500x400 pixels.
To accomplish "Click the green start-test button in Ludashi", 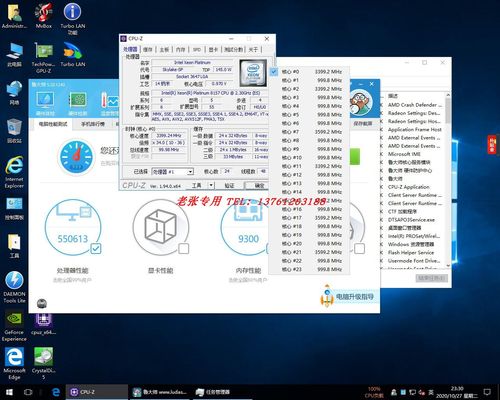I will tap(355, 157).
